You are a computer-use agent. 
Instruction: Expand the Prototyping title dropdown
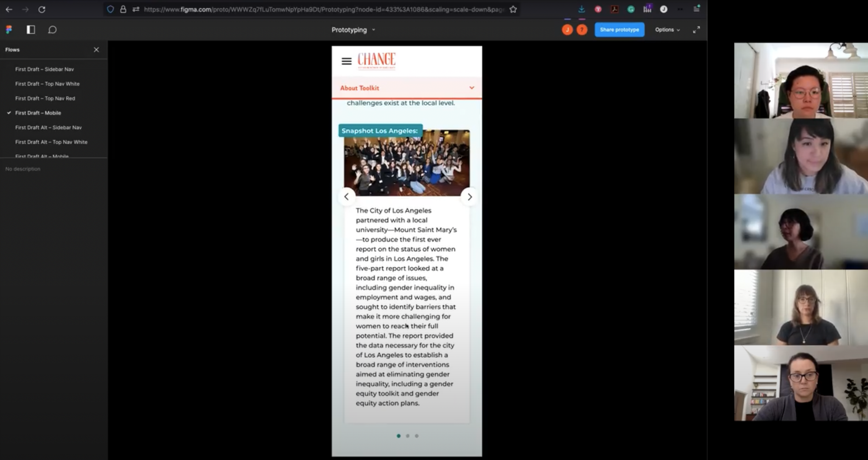pyautogui.click(x=353, y=30)
